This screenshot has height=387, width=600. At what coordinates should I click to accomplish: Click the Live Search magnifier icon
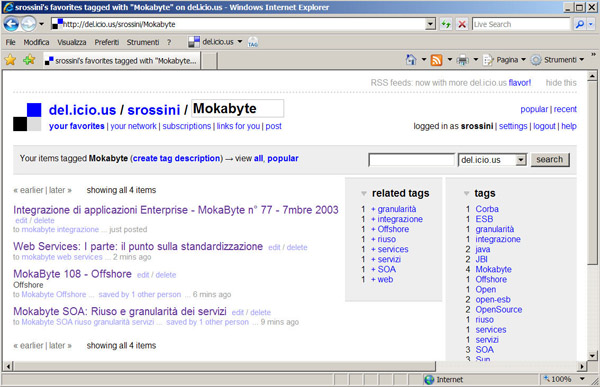pyautogui.click(x=579, y=24)
